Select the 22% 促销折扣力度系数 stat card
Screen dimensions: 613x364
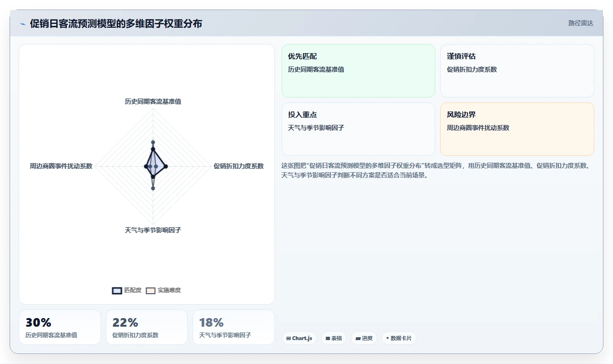[147, 327]
